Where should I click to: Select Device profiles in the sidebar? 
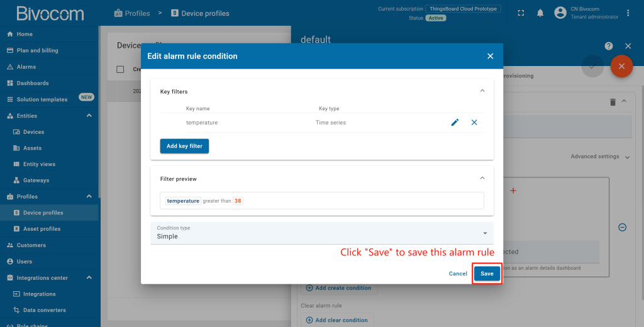pos(49,213)
